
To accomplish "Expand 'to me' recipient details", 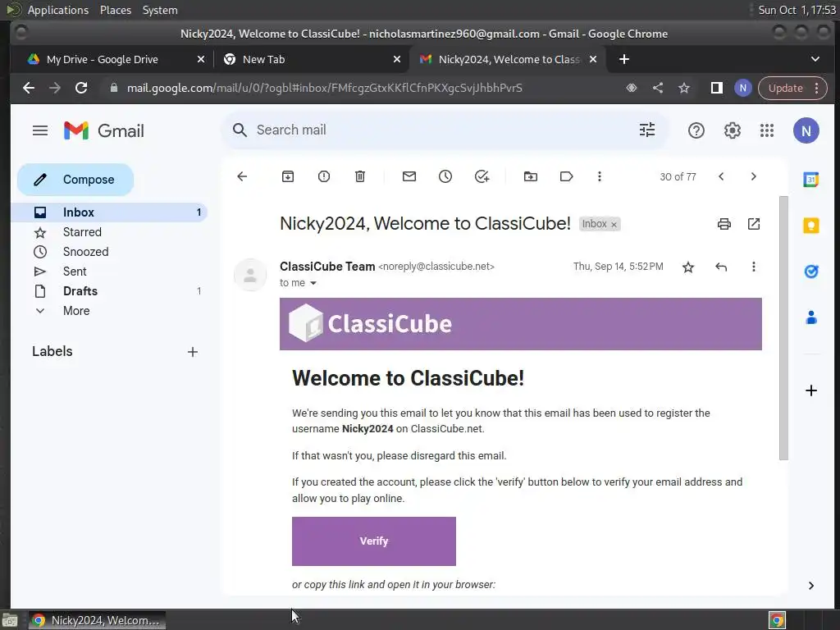I will click(x=313, y=283).
